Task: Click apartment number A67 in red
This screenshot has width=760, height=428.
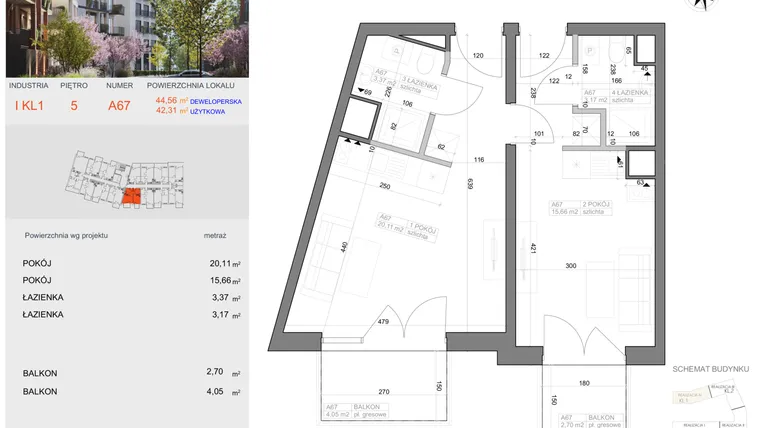Action: pos(119,106)
